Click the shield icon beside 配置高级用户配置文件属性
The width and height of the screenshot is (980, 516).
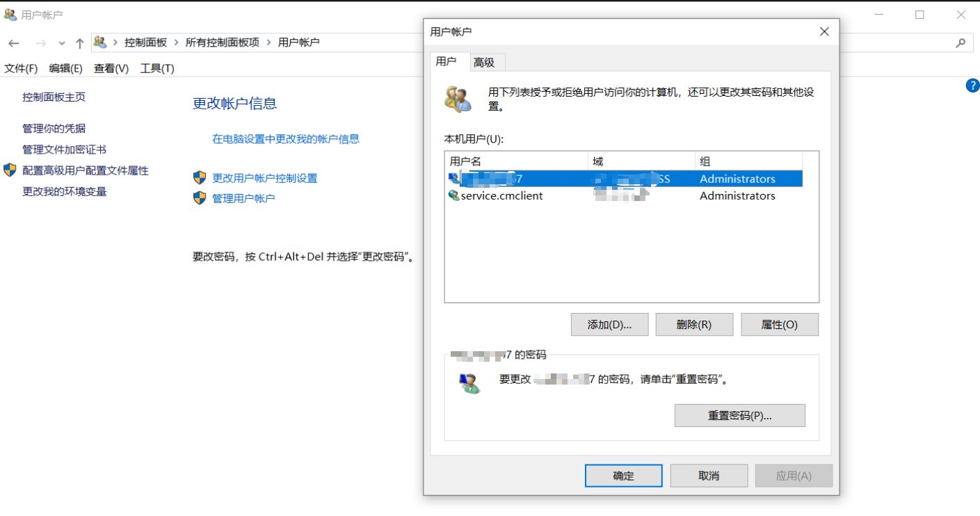[x=10, y=170]
